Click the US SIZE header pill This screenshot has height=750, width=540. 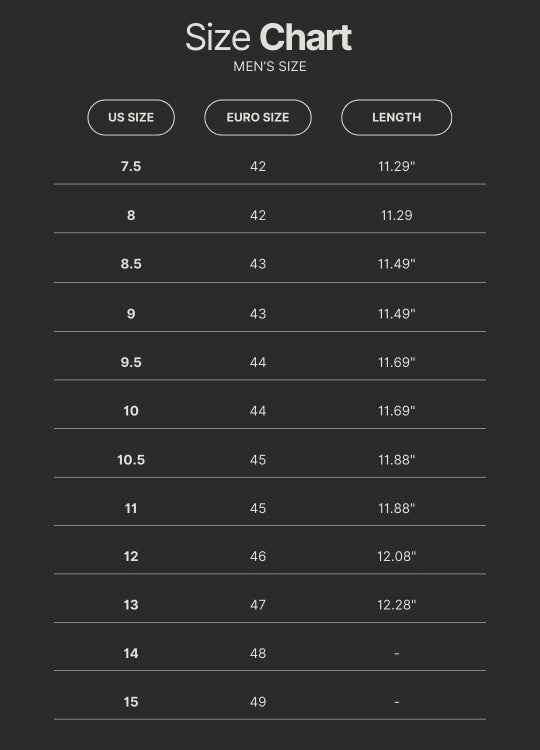[x=131, y=118]
